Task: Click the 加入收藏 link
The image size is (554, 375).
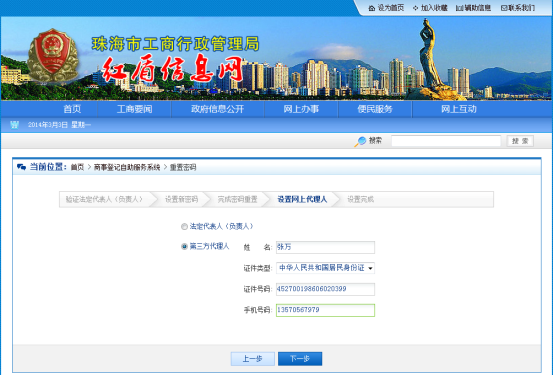Action: pos(434,8)
